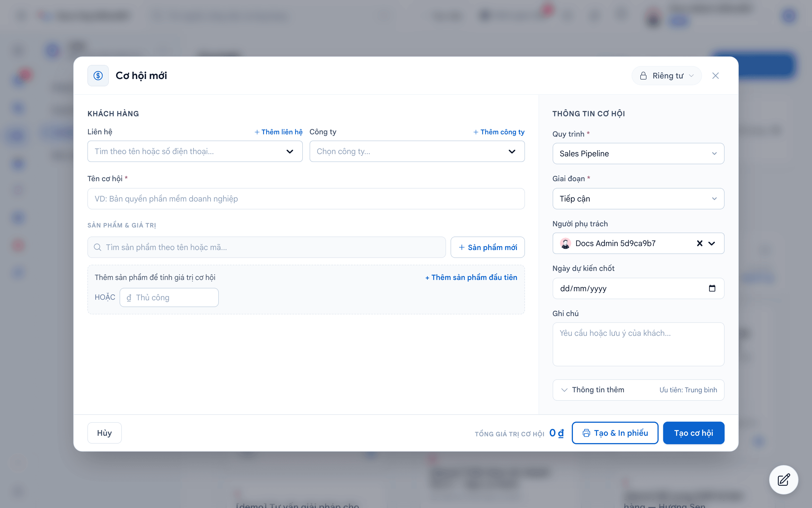
Task: Focus the Thủ công manual value field
Action: 169,297
